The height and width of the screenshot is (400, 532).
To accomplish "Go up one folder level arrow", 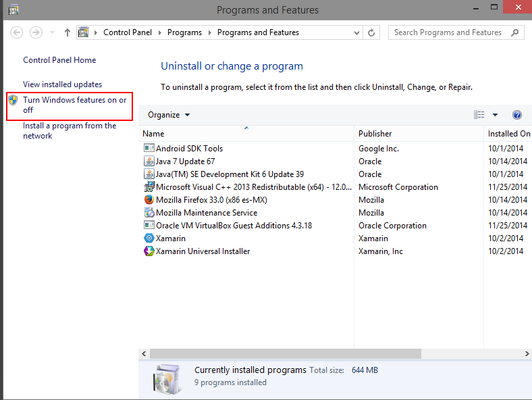I will (68, 32).
